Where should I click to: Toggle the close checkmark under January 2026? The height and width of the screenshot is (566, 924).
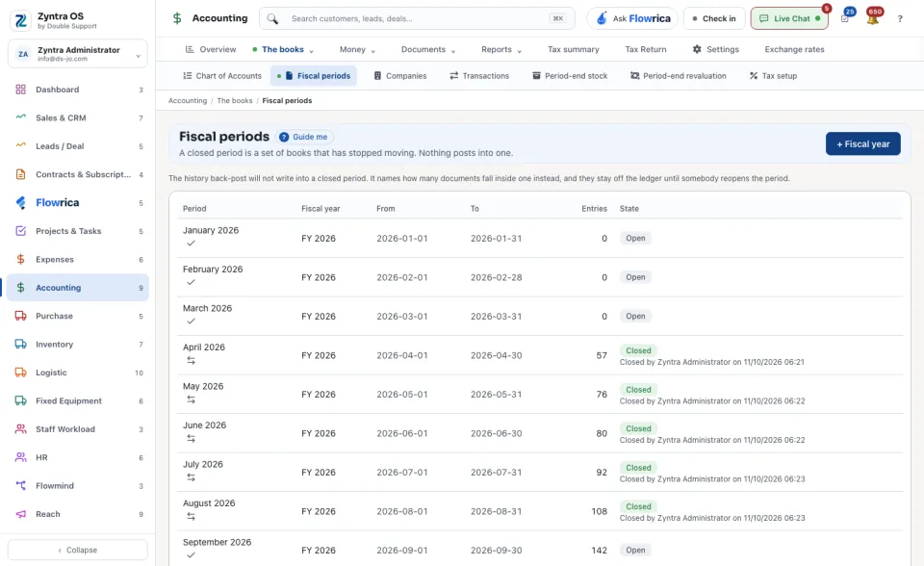pyautogui.click(x=191, y=244)
